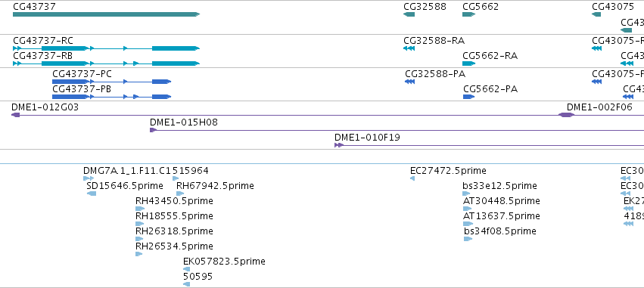Click the bs33e12.5prime EST glyph
644x288 pixels.
pyautogui.click(x=467, y=194)
